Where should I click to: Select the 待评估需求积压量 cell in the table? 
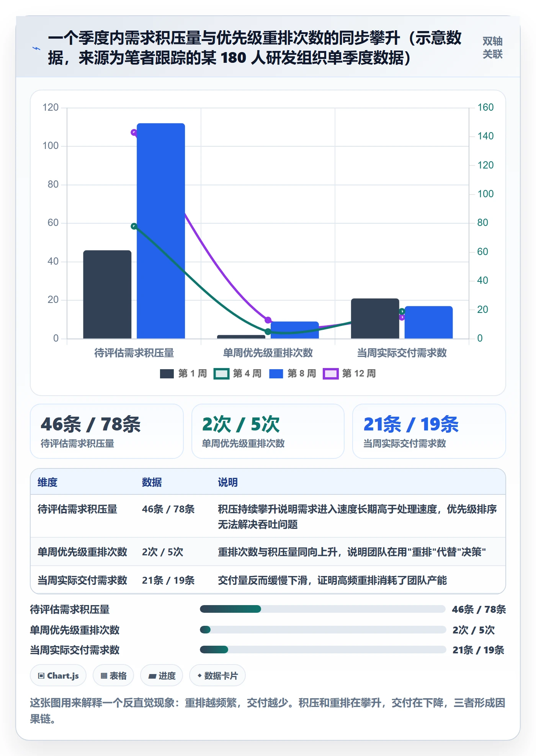pyautogui.click(x=77, y=509)
